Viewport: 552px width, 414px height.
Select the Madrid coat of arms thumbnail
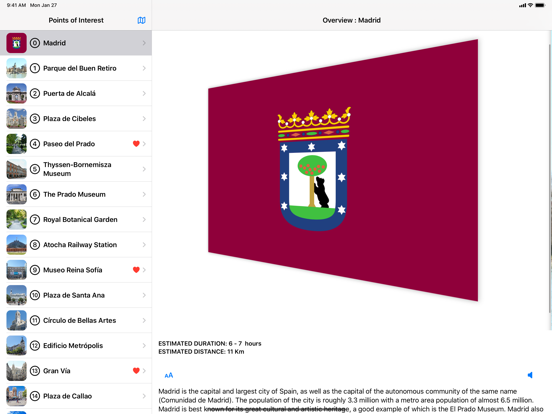tap(16, 43)
